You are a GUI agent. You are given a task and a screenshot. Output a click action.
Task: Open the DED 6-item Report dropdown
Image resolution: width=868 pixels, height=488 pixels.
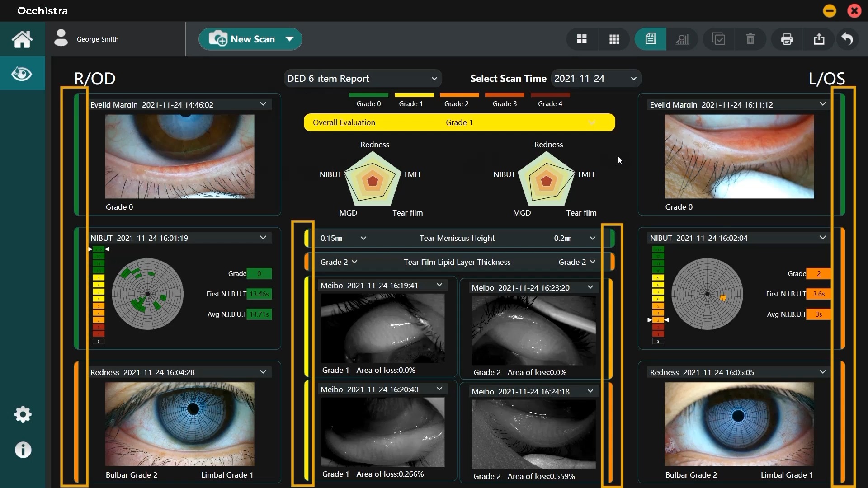pyautogui.click(x=363, y=79)
